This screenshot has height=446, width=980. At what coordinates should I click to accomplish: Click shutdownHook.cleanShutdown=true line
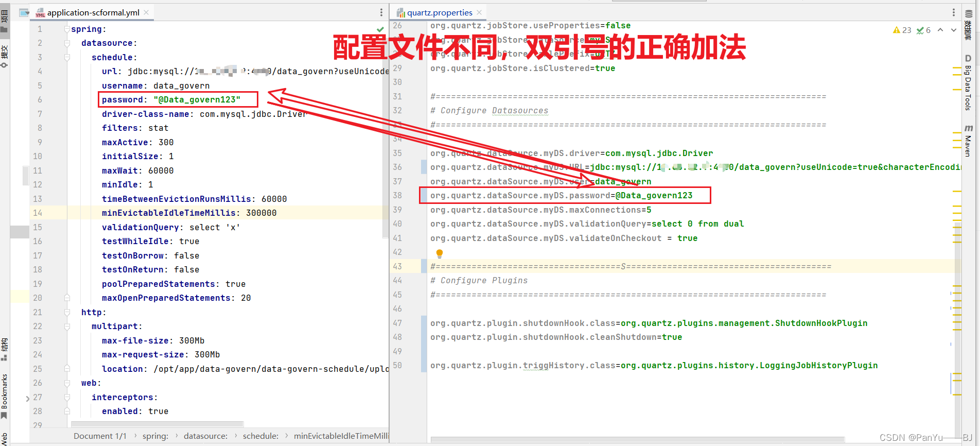click(556, 337)
